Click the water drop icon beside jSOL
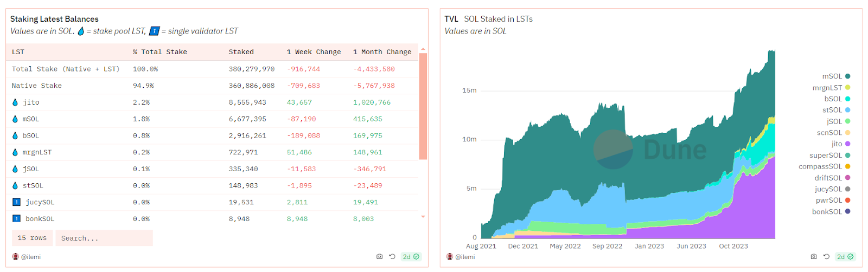This screenshot has height=272, width=868. [x=15, y=169]
